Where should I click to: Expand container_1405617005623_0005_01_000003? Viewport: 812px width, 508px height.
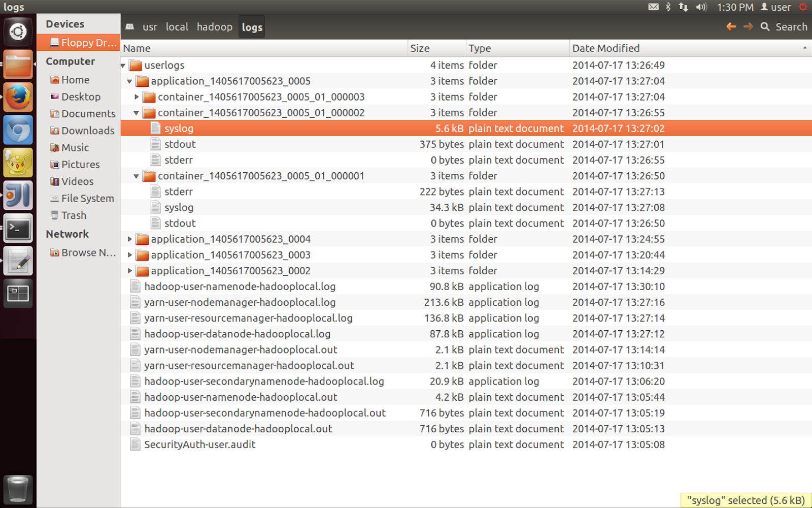[137, 97]
